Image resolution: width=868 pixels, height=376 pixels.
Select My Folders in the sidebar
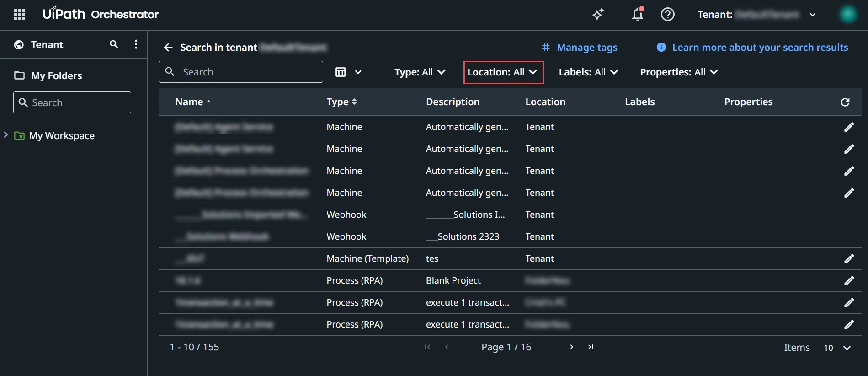coord(57,76)
